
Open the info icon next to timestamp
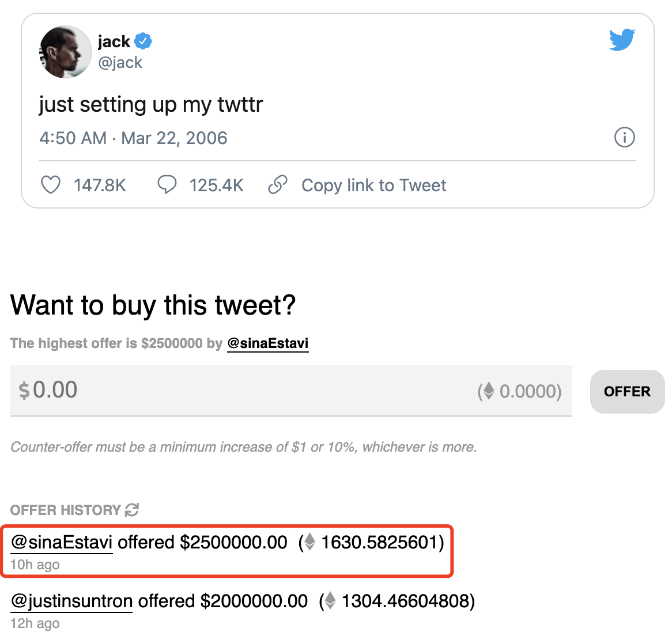[x=624, y=137]
